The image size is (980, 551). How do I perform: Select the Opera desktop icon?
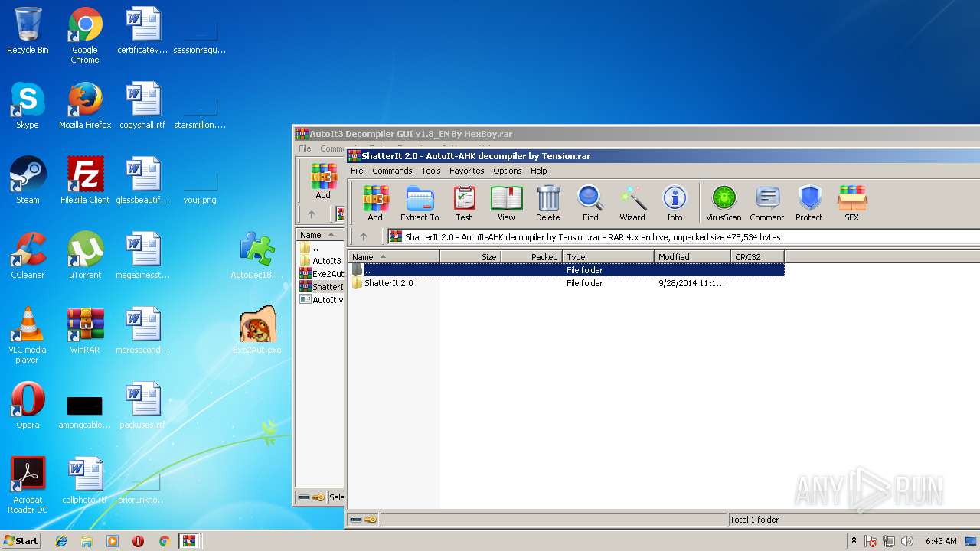click(28, 406)
